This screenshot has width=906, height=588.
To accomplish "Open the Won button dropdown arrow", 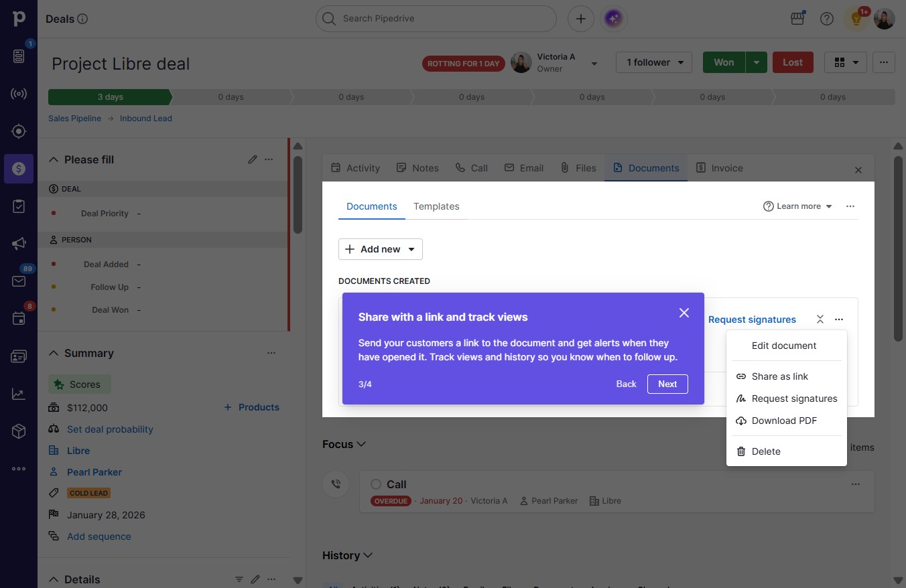I will 756,62.
